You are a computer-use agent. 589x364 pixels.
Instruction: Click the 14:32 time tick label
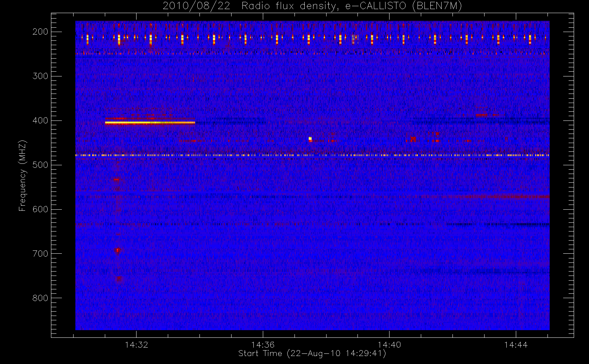tap(137, 345)
